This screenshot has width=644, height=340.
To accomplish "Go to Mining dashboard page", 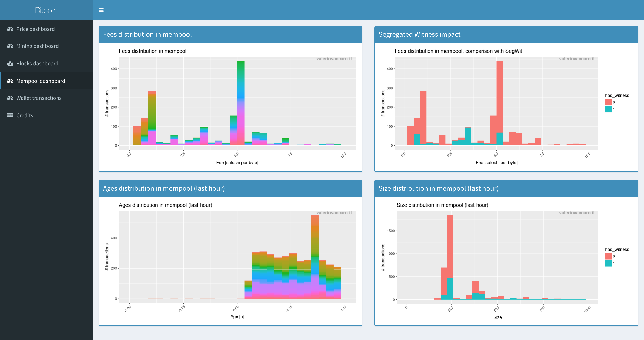I will [38, 46].
